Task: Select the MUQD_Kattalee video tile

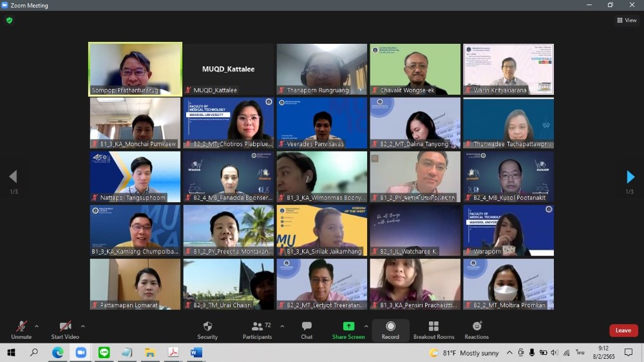Action: coord(228,70)
